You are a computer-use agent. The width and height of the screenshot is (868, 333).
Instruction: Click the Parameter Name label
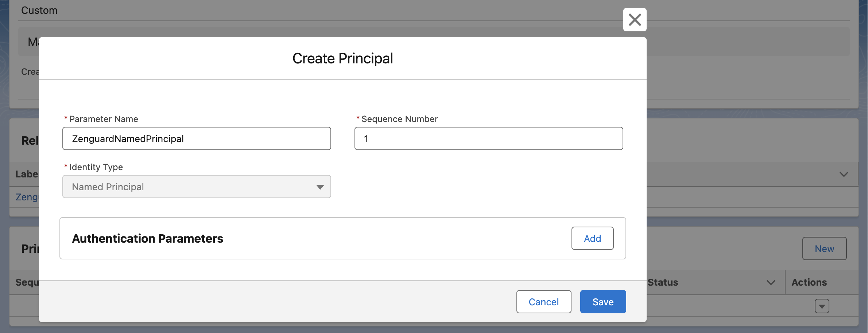(104, 119)
